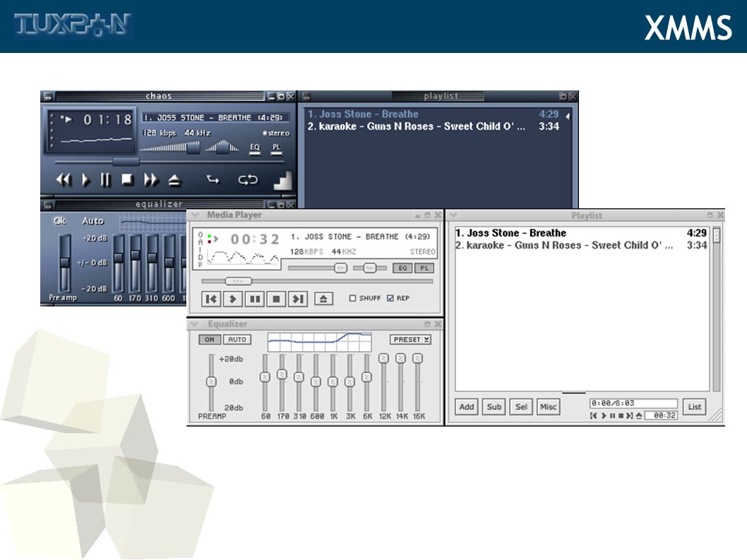The width and height of the screenshot is (747, 560).
Task: Skip to next track in chaos player
Action: click(150, 179)
